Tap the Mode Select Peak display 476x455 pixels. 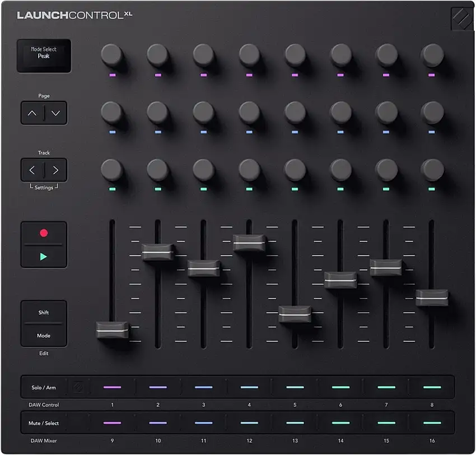(44, 55)
